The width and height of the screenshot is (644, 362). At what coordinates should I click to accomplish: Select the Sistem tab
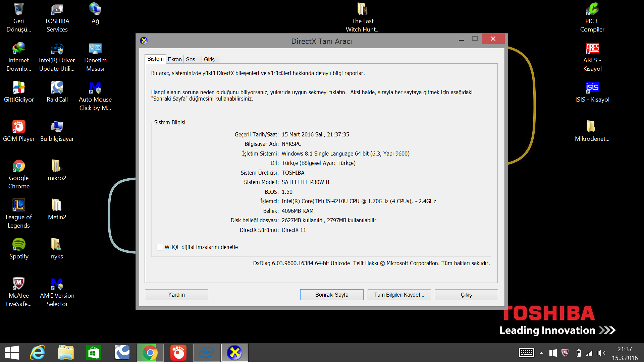pos(156,59)
